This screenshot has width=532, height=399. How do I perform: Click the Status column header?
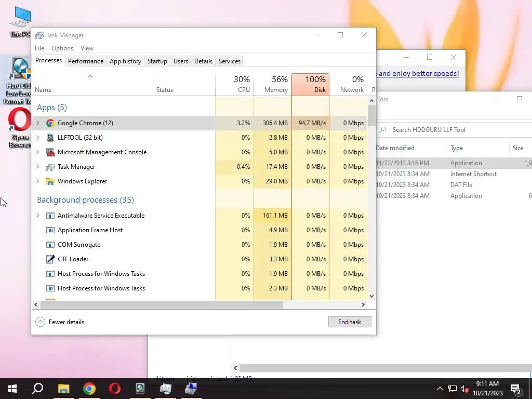[184, 85]
